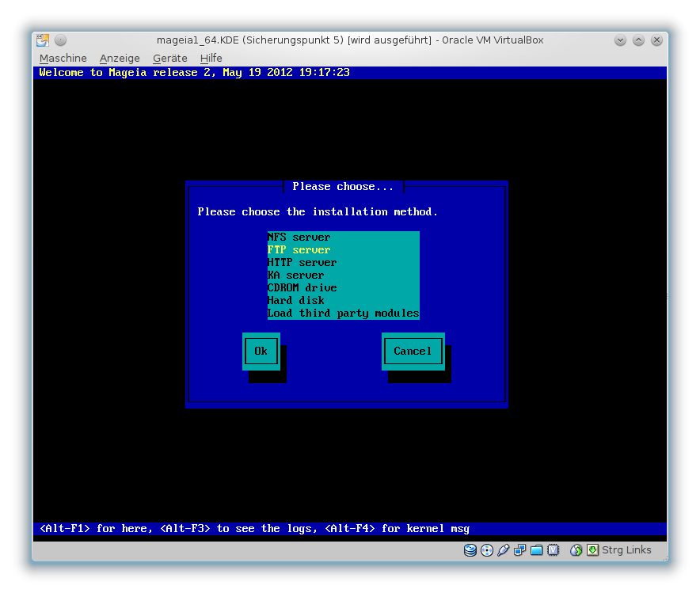Image resolution: width=700 pixels, height=593 pixels.
Task: Click the keyboard capture arrow indicator
Action: [592, 550]
